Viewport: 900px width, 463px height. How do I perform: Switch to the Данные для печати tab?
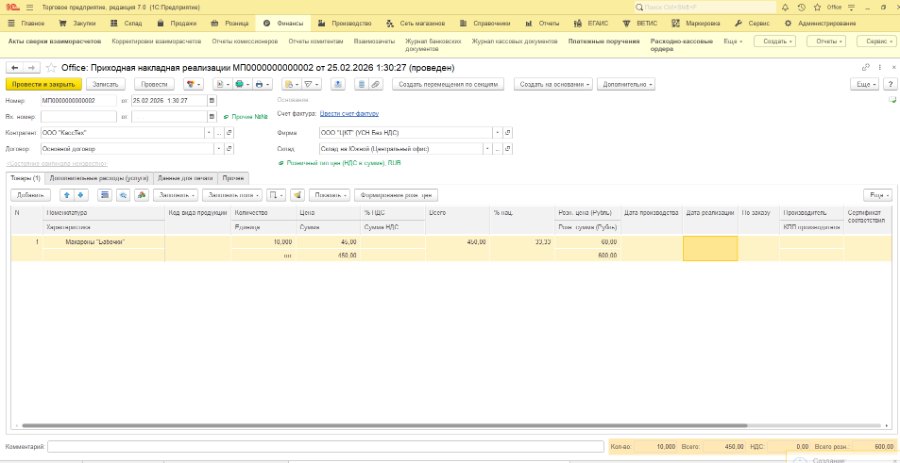point(185,178)
